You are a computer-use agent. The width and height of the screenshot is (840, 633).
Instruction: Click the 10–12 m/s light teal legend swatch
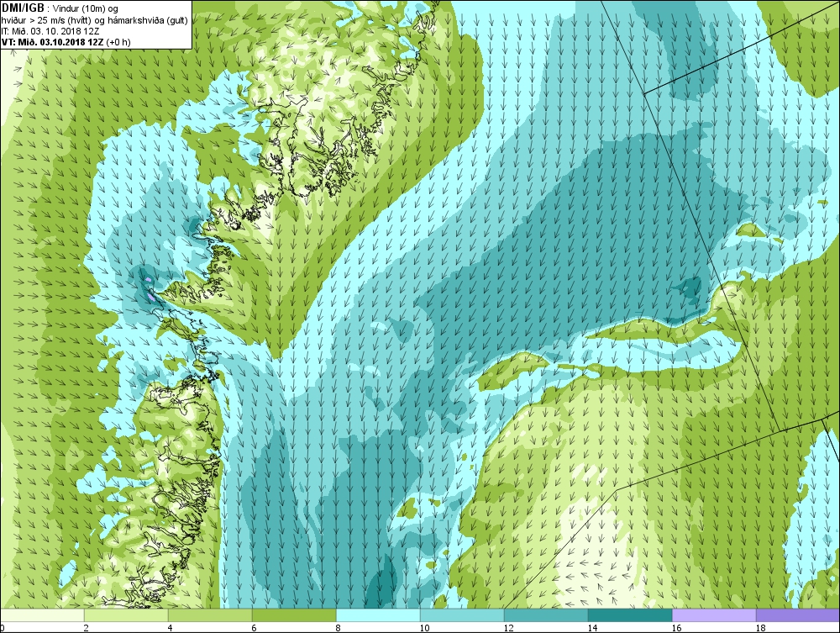click(462, 615)
